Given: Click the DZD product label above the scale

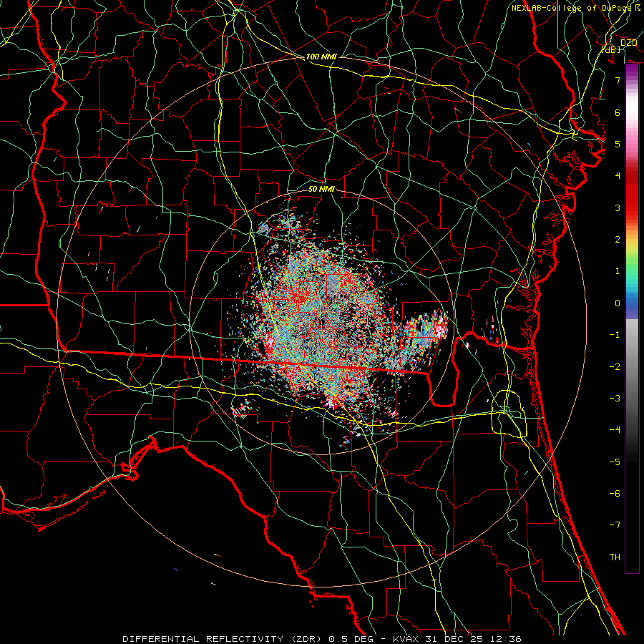Looking at the screenshot, I should pyautogui.click(x=628, y=43).
